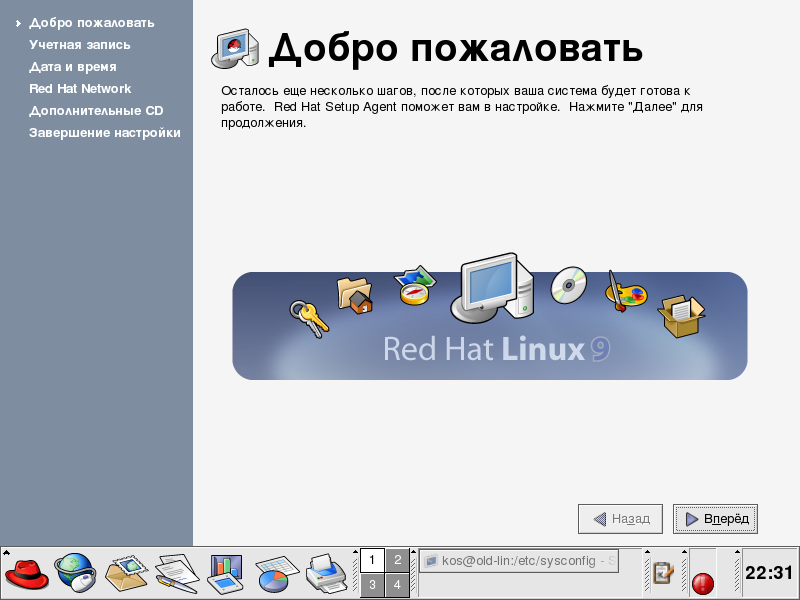Screen dimensions: 800x600
Task: Open the presentation app chart icon
Action: (x=226, y=574)
